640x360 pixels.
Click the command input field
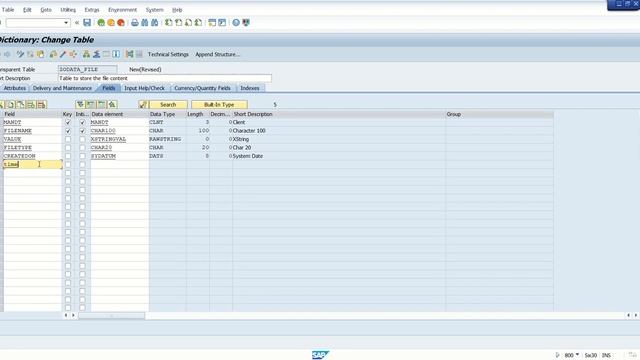coord(35,23)
